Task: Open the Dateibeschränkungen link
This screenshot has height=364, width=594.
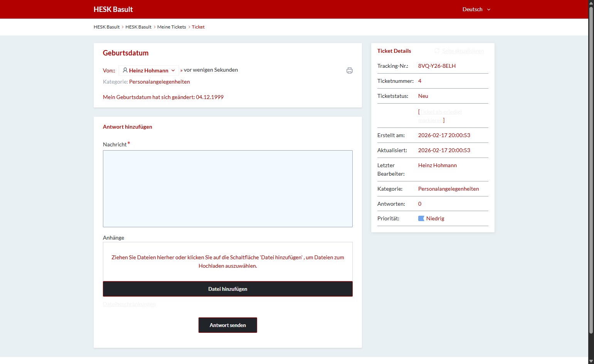Action: (129, 304)
